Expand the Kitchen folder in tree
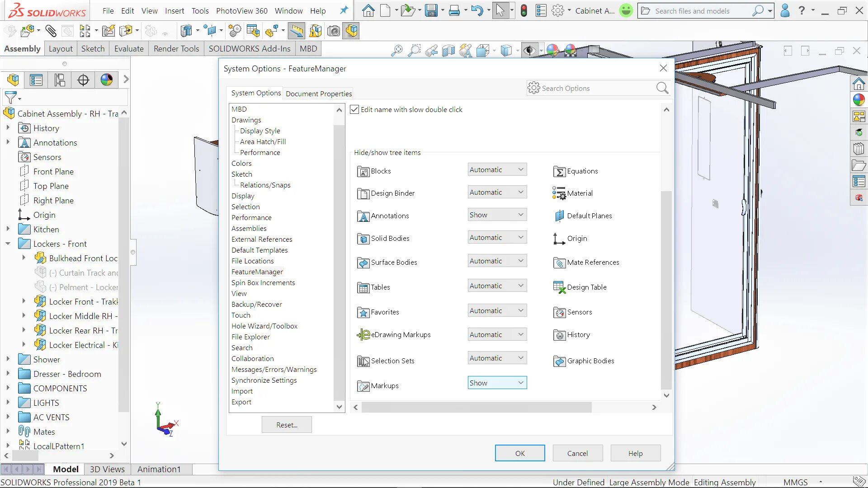Screen dimensions: 868x488 [x=8, y=229]
